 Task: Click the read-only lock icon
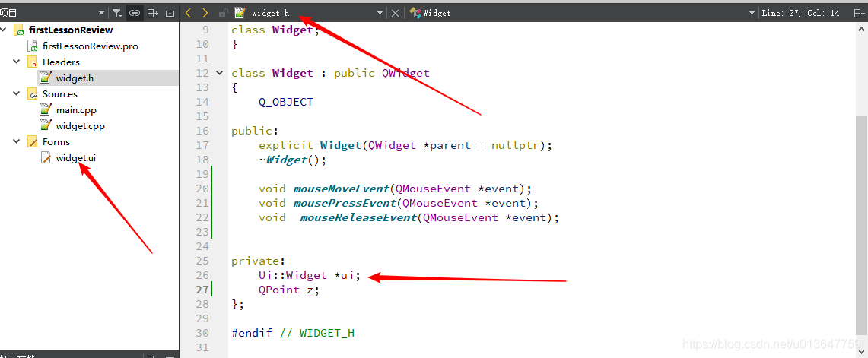pos(223,13)
